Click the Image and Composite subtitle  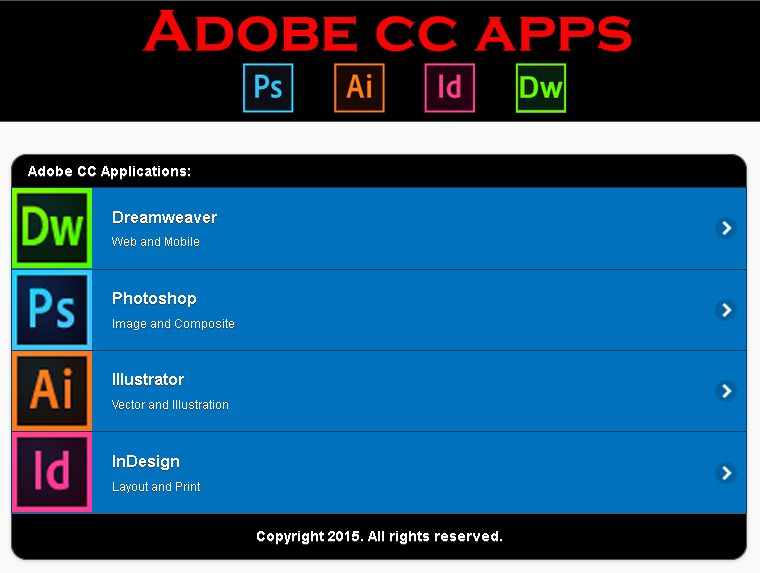pos(173,324)
